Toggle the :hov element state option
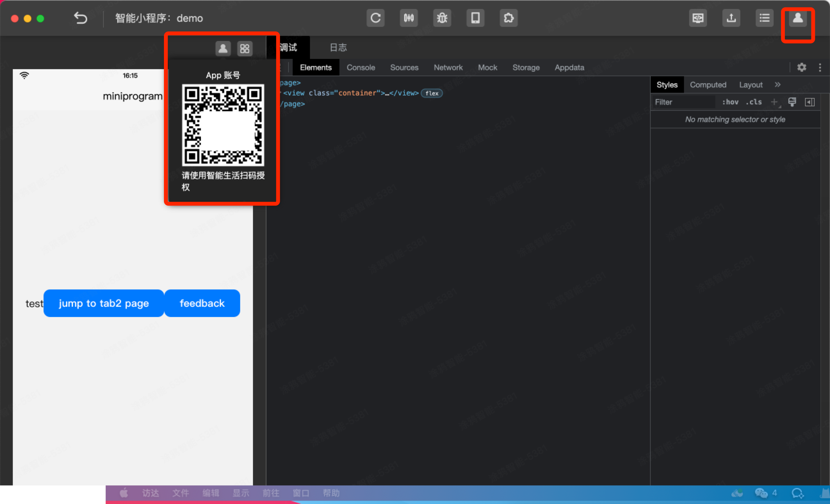 pyautogui.click(x=730, y=102)
